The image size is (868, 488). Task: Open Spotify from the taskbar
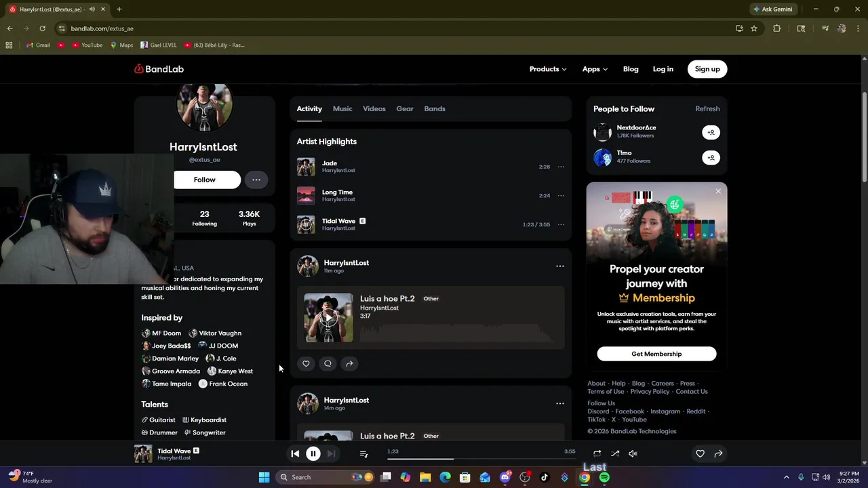(x=604, y=477)
